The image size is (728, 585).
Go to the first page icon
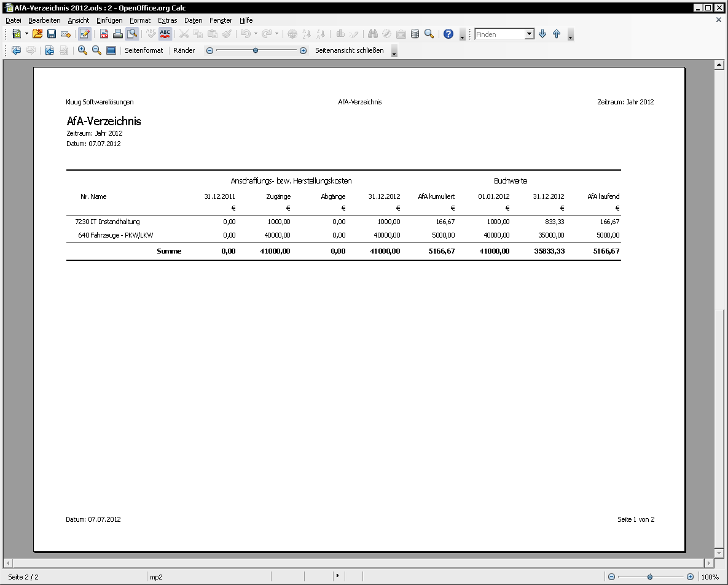pyautogui.click(x=49, y=51)
